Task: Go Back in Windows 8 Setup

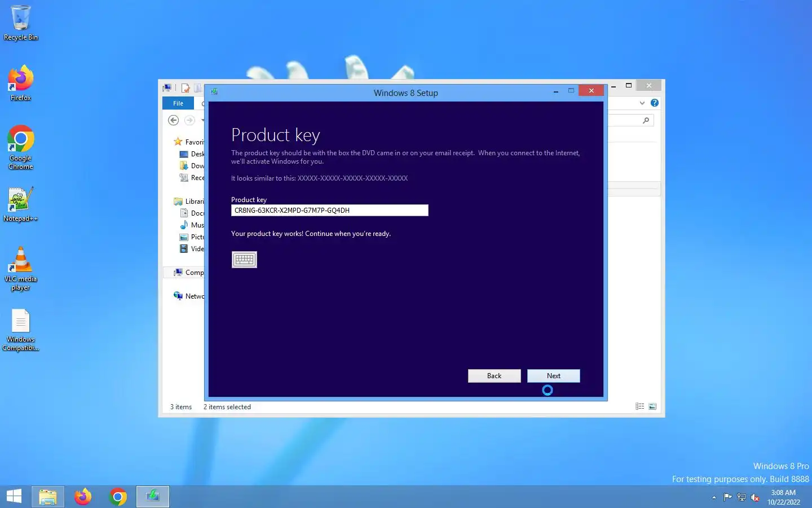Action: 494,376
